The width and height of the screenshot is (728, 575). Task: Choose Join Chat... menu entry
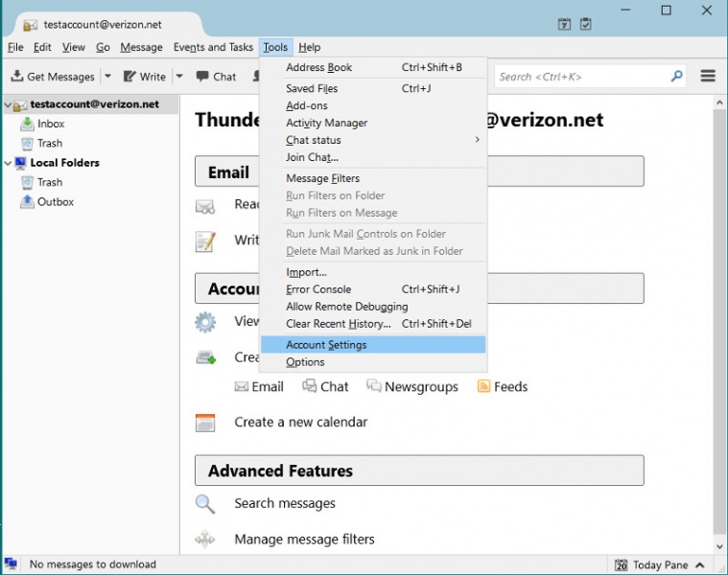pos(373,157)
